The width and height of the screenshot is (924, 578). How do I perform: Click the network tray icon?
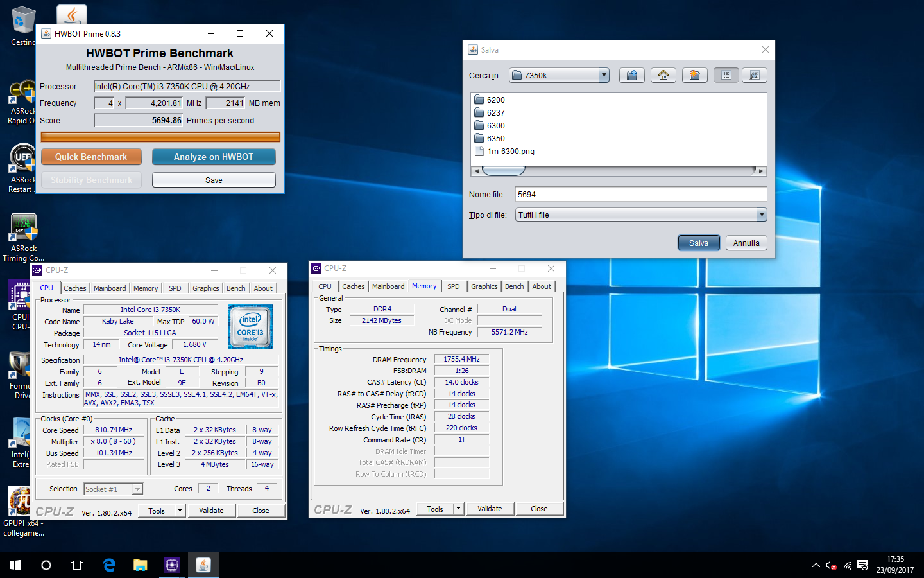848,566
